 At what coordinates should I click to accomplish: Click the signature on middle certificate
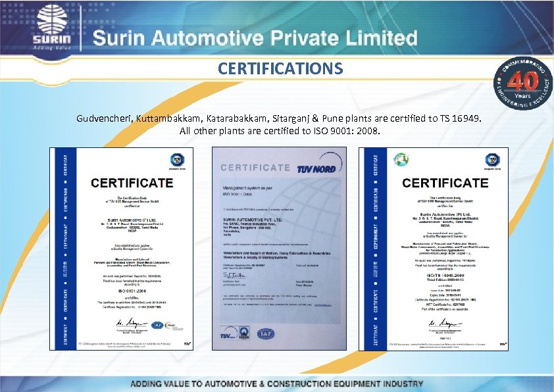pos(235,275)
